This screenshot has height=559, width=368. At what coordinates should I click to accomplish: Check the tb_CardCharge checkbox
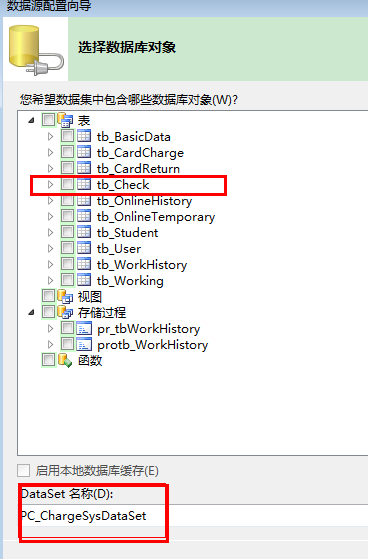click(x=67, y=152)
